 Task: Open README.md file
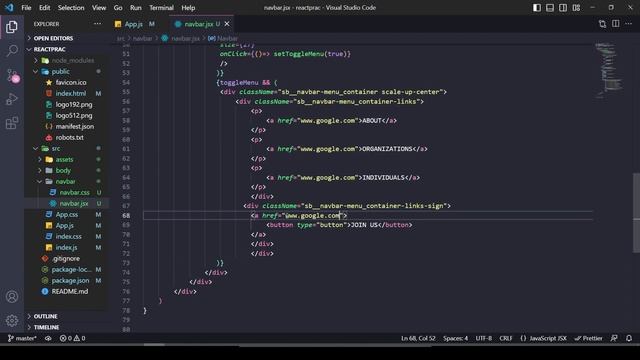(69, 292)
